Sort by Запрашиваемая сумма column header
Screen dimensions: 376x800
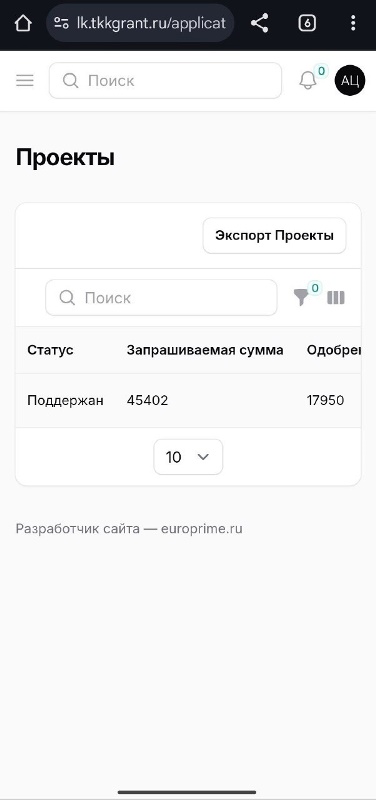(205, 350)
